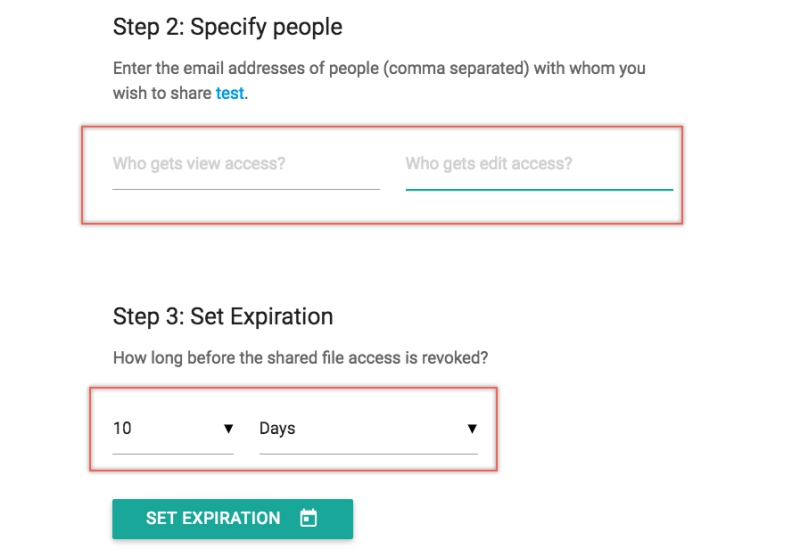
Task: Open the expiration number dropdown showing 10
Action: [172, 428]
